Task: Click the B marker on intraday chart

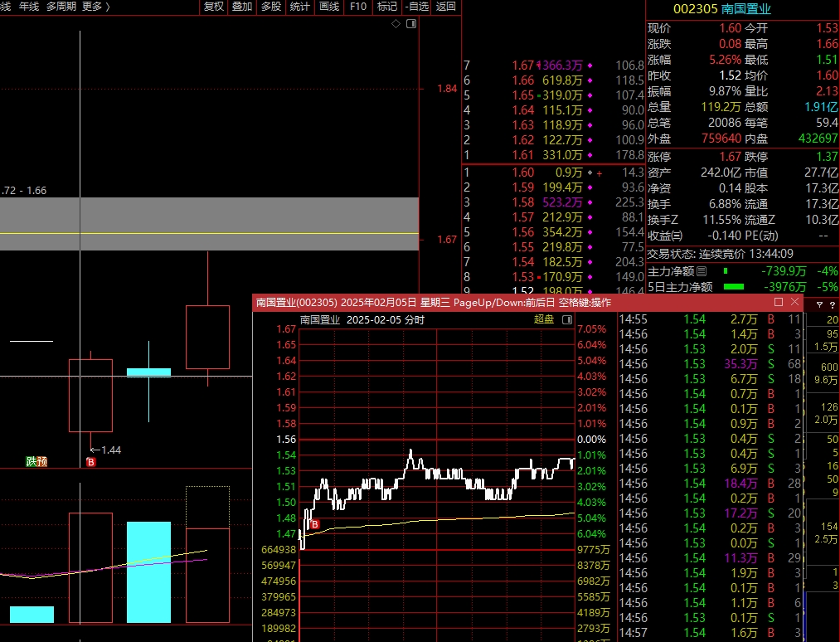Action: 315,524
